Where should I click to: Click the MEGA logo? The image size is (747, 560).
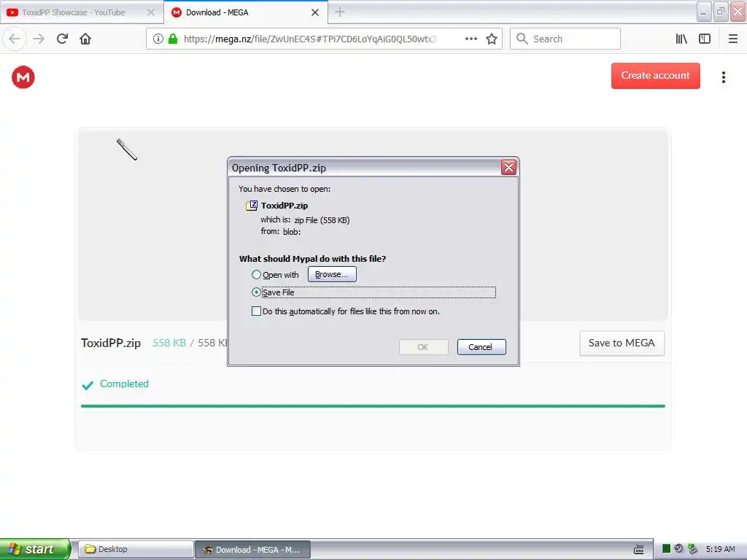coord(23,77)
